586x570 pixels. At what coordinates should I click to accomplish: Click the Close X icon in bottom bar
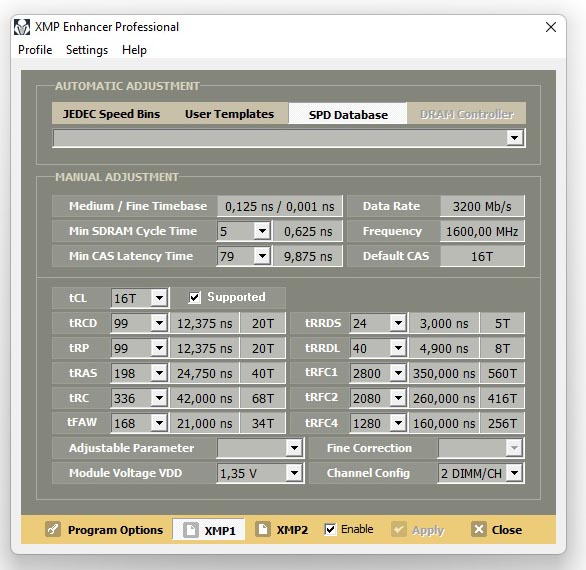coord(478,529)
